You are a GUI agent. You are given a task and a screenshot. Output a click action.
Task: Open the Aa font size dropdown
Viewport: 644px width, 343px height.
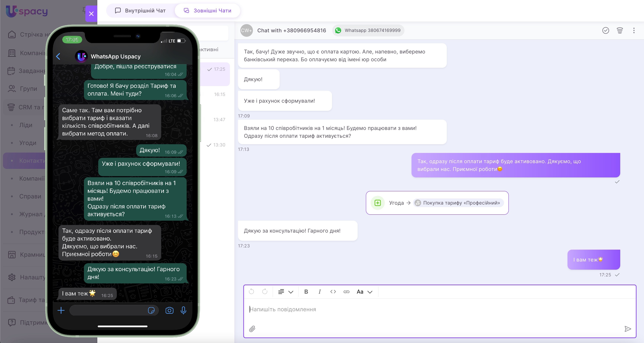[364, 292]
